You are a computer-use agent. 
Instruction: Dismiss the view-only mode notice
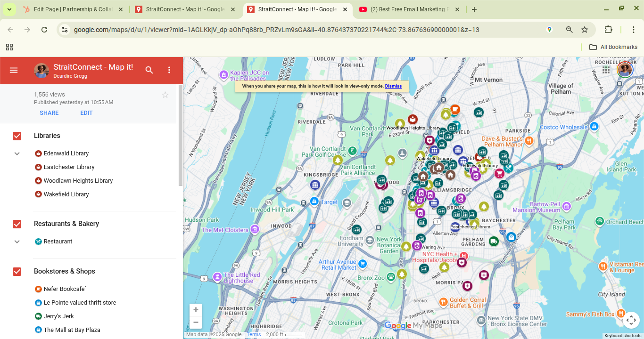coord(393,86)
